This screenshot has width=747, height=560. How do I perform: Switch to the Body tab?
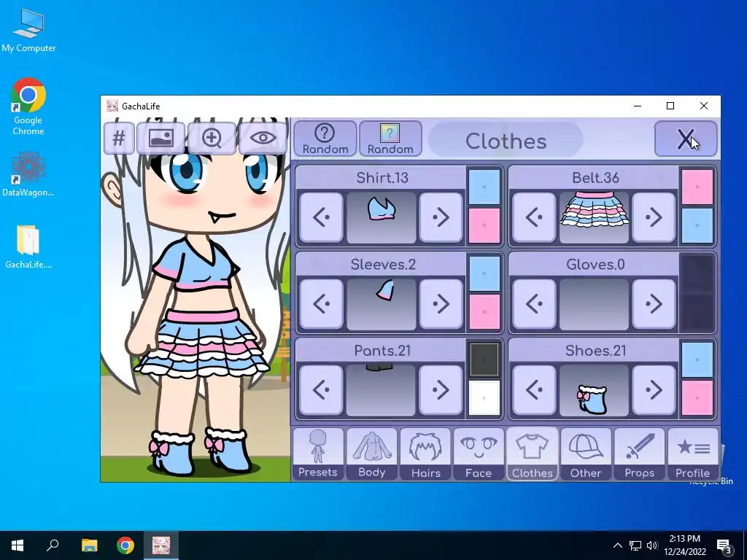click(371, 454)
